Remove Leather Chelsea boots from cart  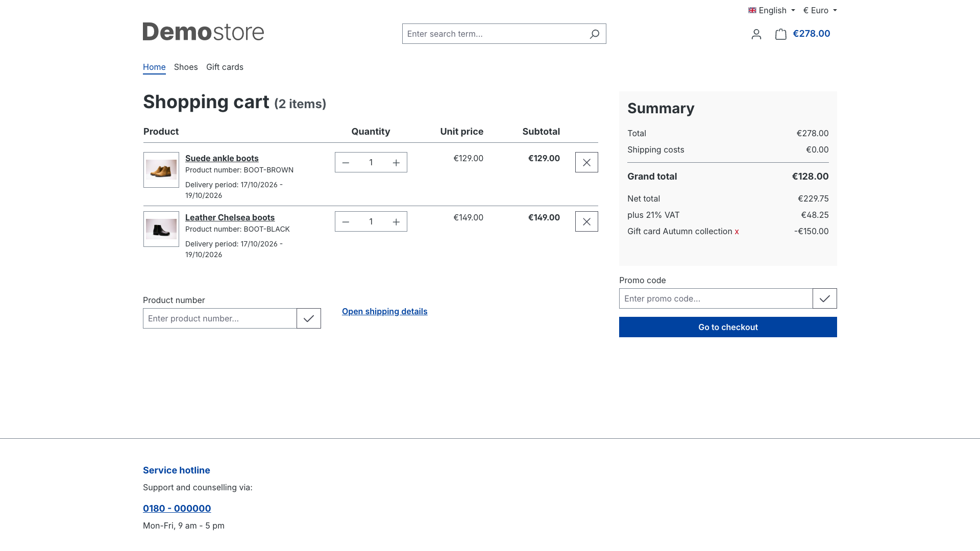coord(586,221)
